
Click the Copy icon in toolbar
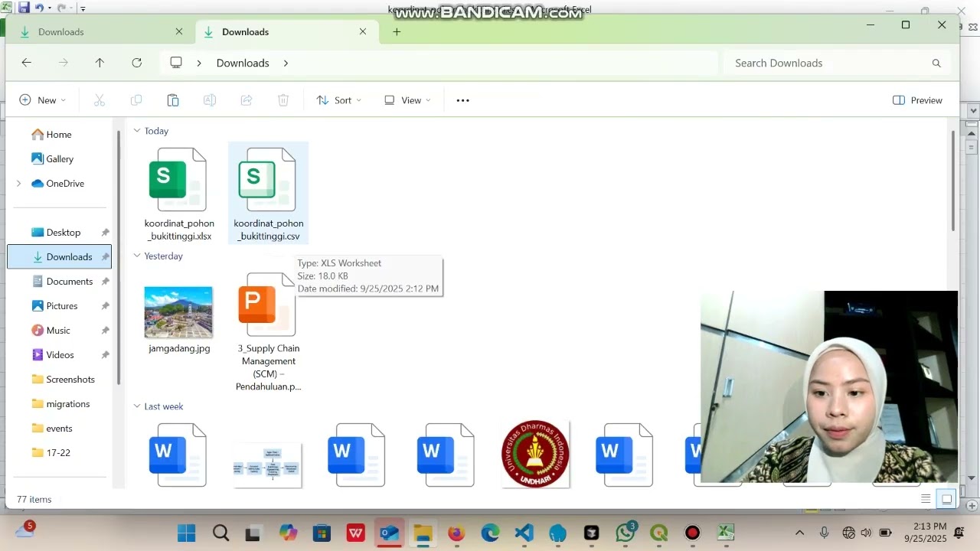(136, 100)
